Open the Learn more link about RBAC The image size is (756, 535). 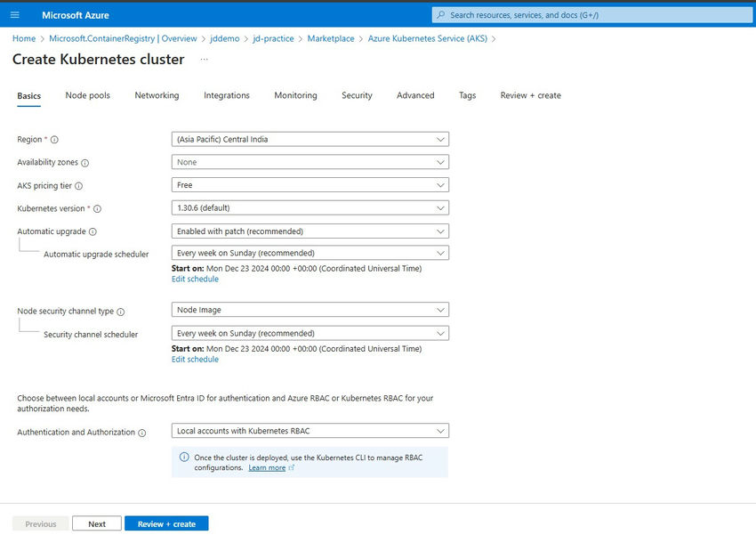click(269, 467)
